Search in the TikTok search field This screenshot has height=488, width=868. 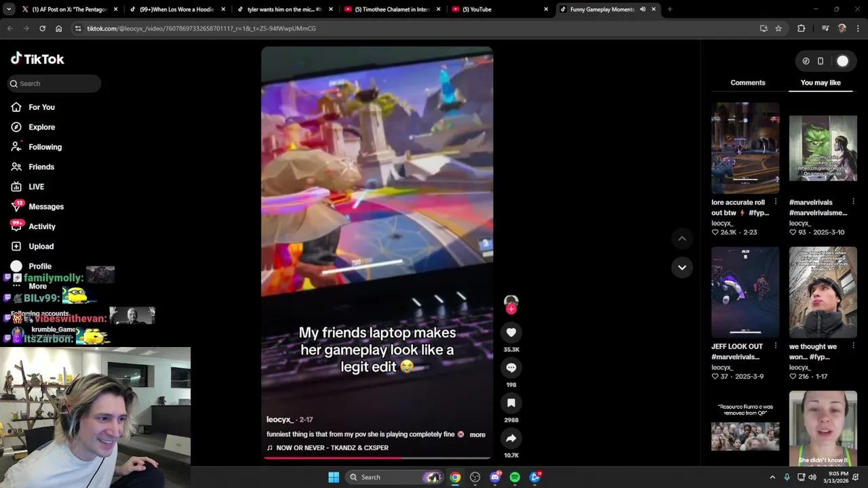click(55, 83)
